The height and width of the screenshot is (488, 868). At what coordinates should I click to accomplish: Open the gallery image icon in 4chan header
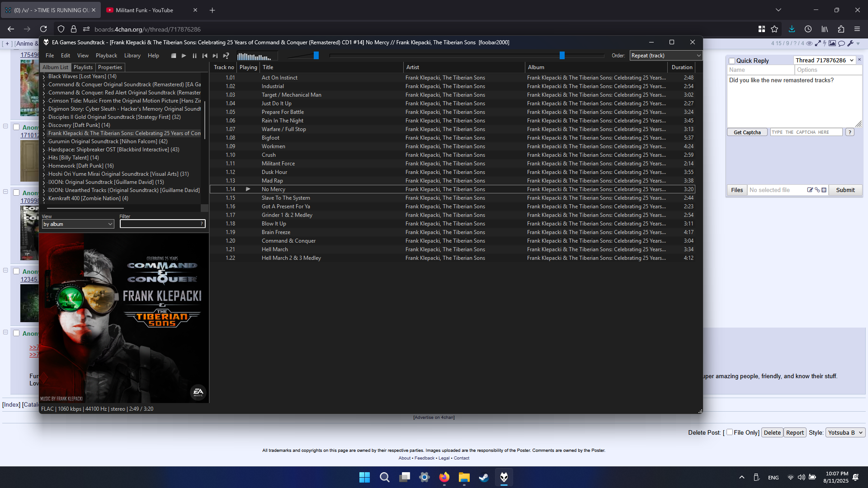(x=832, y=43)
